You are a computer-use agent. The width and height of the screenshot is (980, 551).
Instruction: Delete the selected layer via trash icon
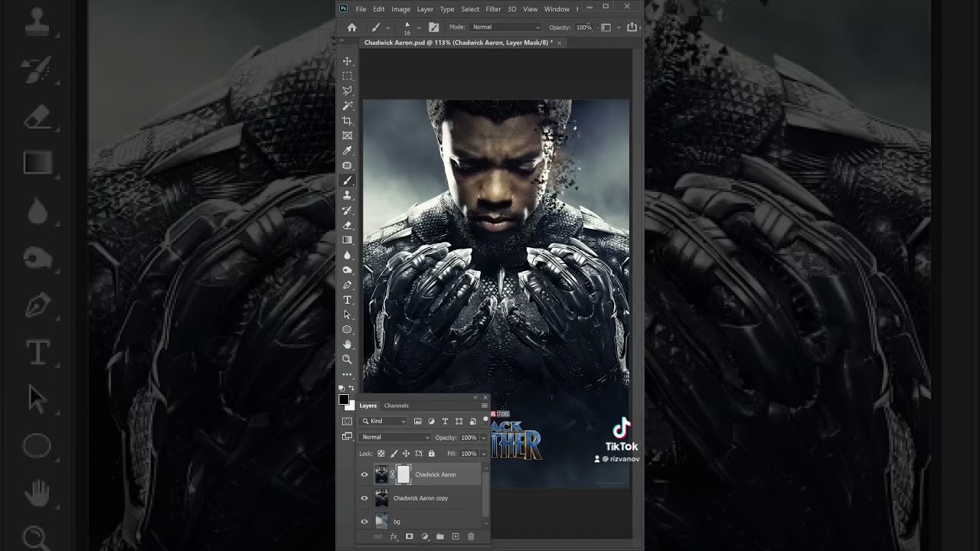tap(471, 536)
